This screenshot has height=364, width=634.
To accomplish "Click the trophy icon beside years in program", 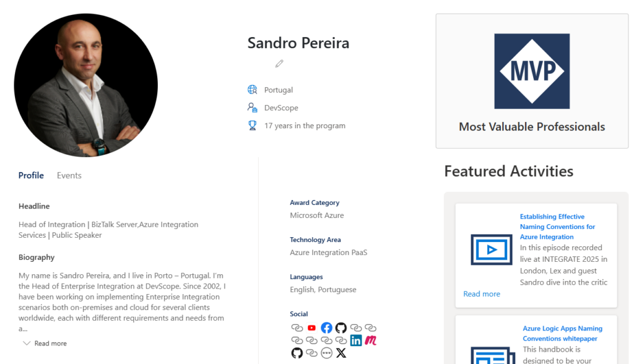I will [x=253, y=126].
